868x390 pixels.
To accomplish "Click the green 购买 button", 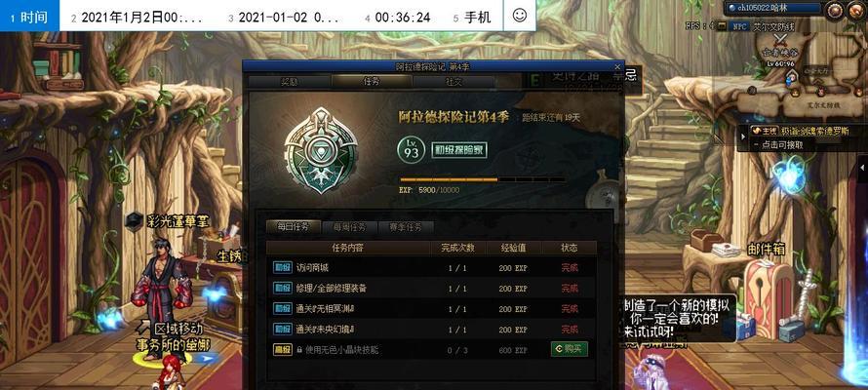I will tap(569, 349).
